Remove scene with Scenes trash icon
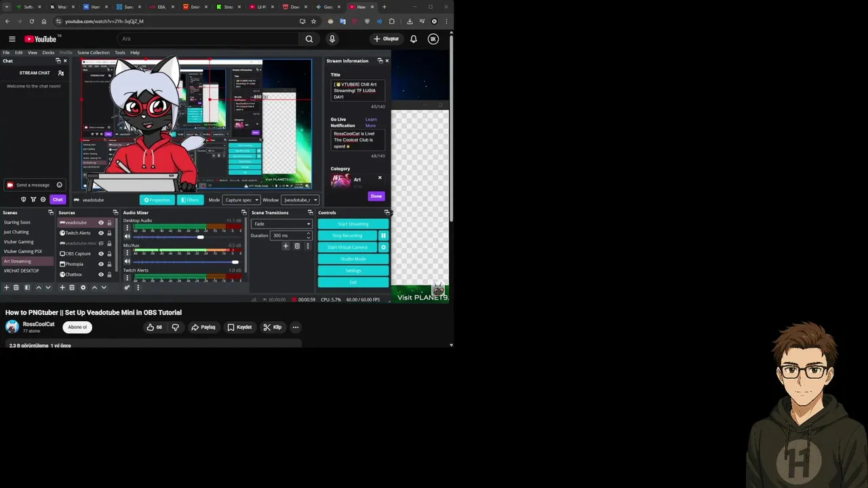868x488 pixels. click(x=16, y=287)
